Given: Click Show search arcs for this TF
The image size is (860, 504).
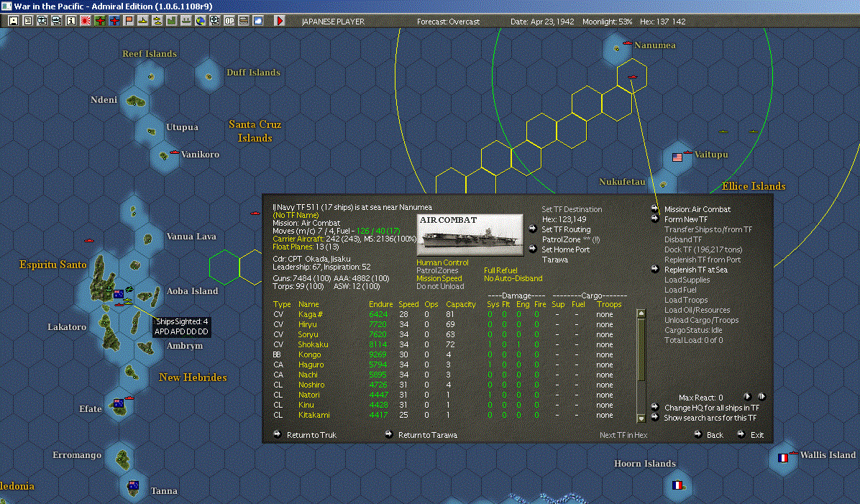Looking at the screenshot, I should 710,418.
